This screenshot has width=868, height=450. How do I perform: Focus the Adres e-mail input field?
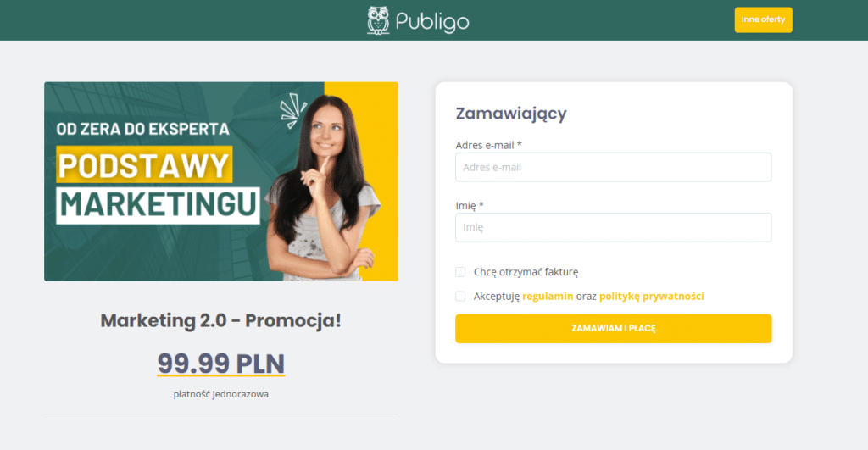pyautogui.click(x=614, y=167)
